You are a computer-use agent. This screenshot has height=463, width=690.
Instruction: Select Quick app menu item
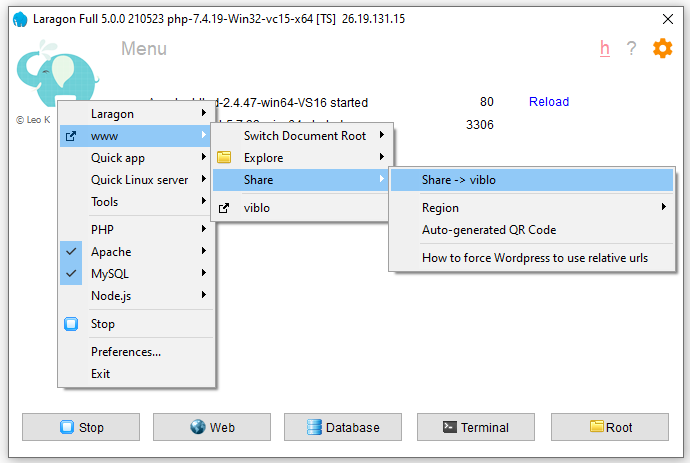tap(136, 158)
